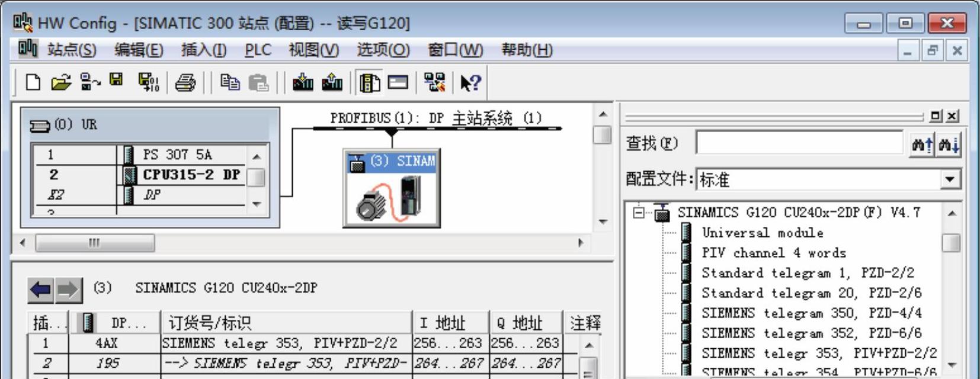The image size is (980, 379).
Task: Click the search downward binoculars icon
Action: coord(949,144)
